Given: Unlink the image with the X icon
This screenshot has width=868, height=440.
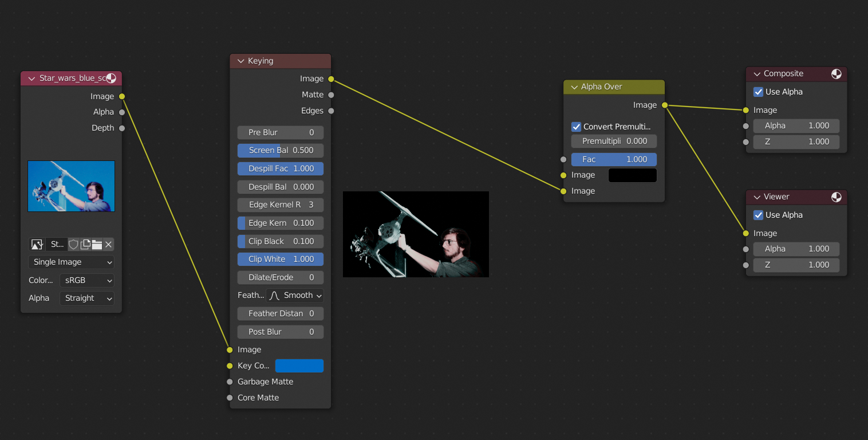Looking at the screenshot, I should 108,245.
